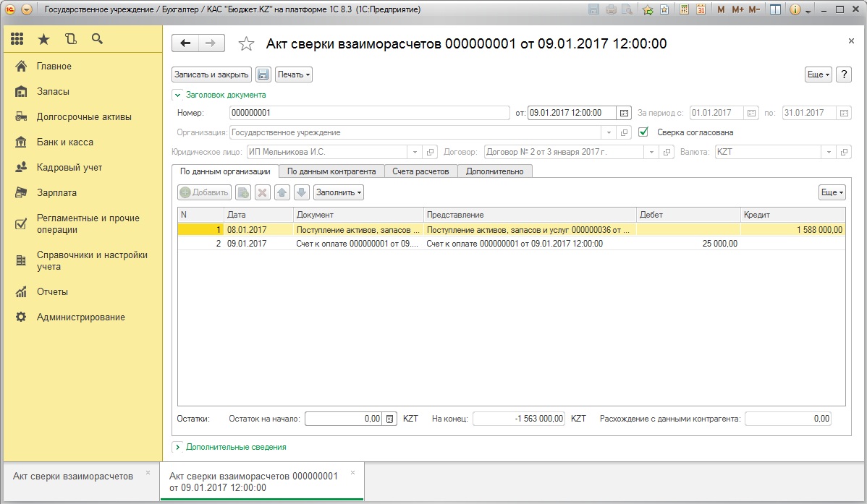This screenshot has height=504, width=867.
Task: Open the top Еще dropdown next to help
Action: point(819,74)
